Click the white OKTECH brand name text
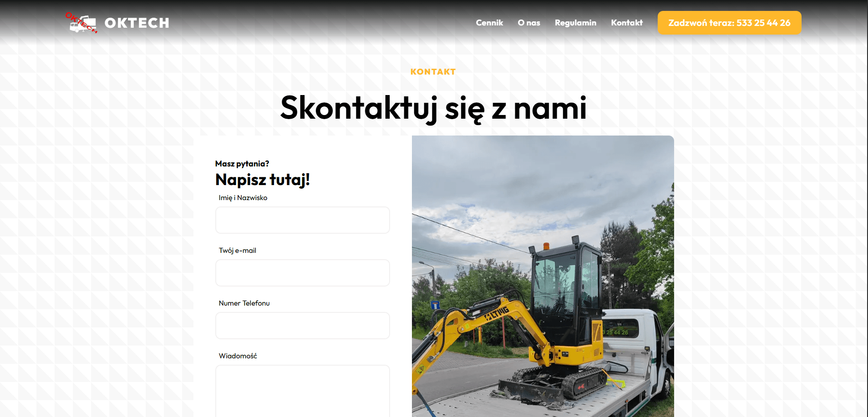The image size is (868, 417). [137, 23]
